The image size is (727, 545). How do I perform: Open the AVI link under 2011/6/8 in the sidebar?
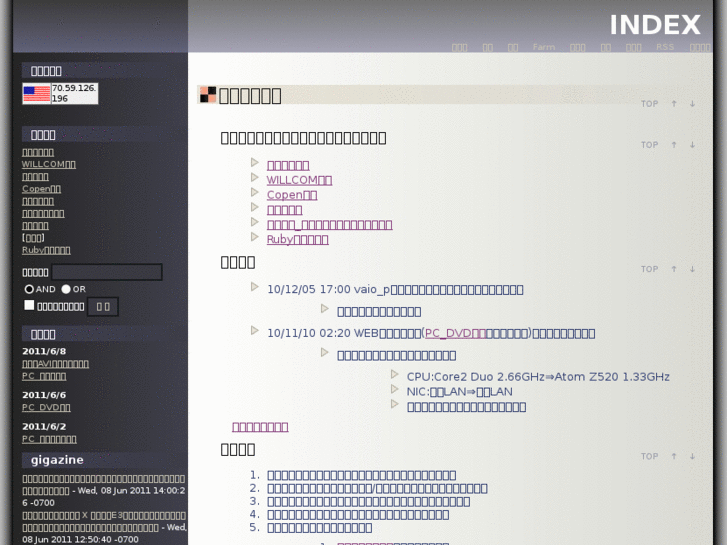[55, 364]
